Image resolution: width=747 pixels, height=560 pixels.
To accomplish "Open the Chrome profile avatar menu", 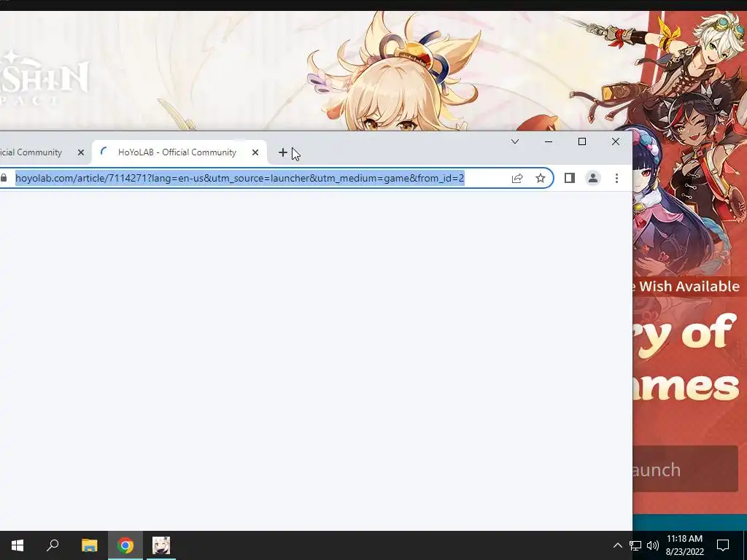I will tap(592, 178).
